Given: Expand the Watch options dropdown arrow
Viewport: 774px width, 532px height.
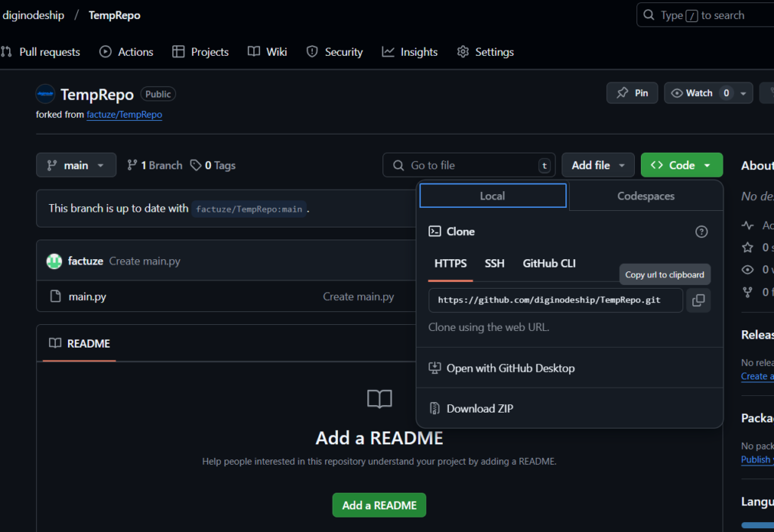Looking at the screenshot, I should 744,93.
